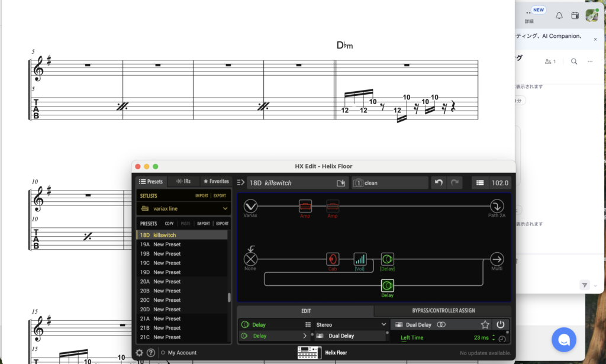Select the Cab block in the signal path
Viewport: 606px width, 364px height.
pos(333,259)
